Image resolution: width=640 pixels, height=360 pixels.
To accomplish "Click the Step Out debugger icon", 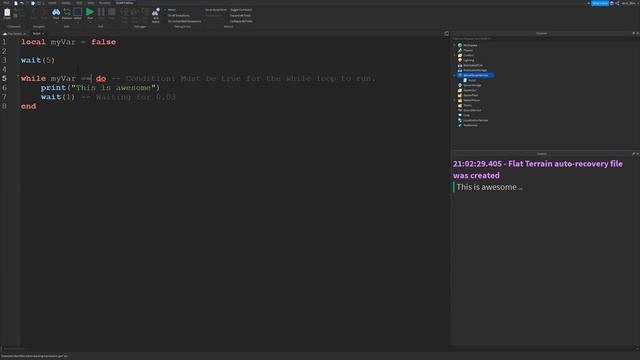I will click(145, 12).
